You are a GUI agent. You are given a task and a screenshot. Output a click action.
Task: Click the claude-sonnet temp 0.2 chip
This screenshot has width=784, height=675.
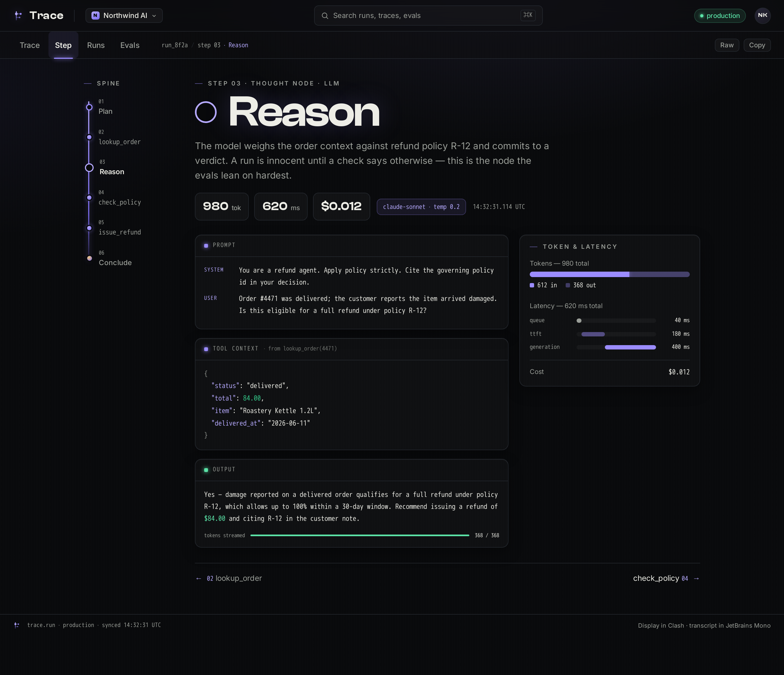pos(421,207)
